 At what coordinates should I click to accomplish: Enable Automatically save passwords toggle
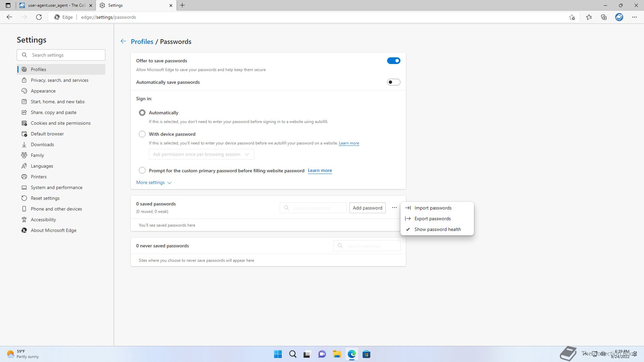(393, 82)
